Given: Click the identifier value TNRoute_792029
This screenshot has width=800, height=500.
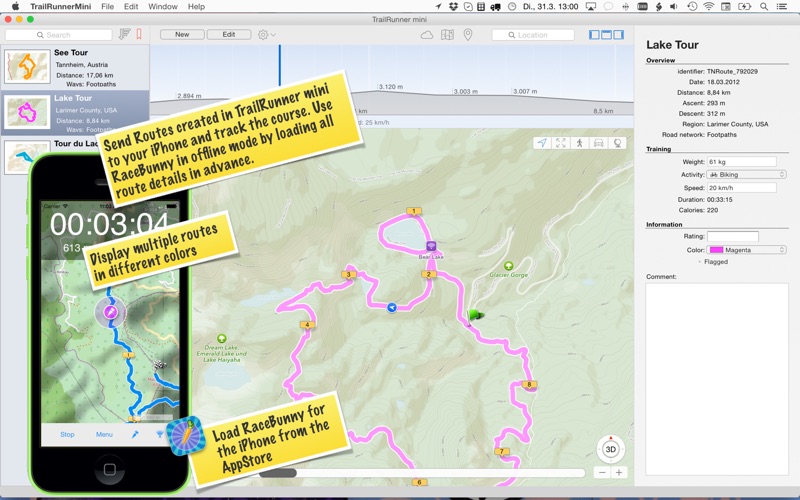Looking at the screenshot, I should pos(732,71).
